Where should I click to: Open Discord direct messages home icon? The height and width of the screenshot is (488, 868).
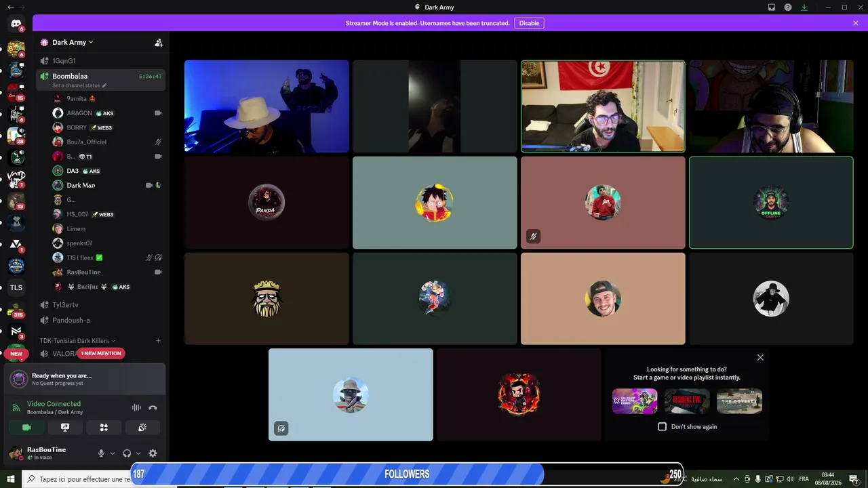pos(16,24)
